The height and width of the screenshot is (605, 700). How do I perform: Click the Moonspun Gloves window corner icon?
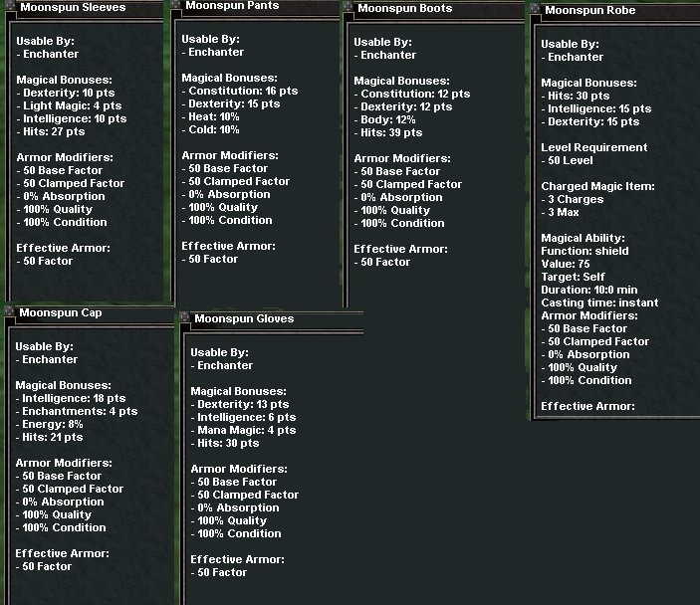tap(184, 318)
